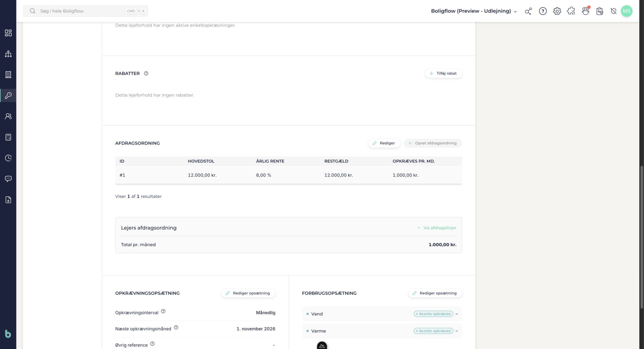644x349 pixels.
Task: Click the muted bell icon
Action: [613, 11]
